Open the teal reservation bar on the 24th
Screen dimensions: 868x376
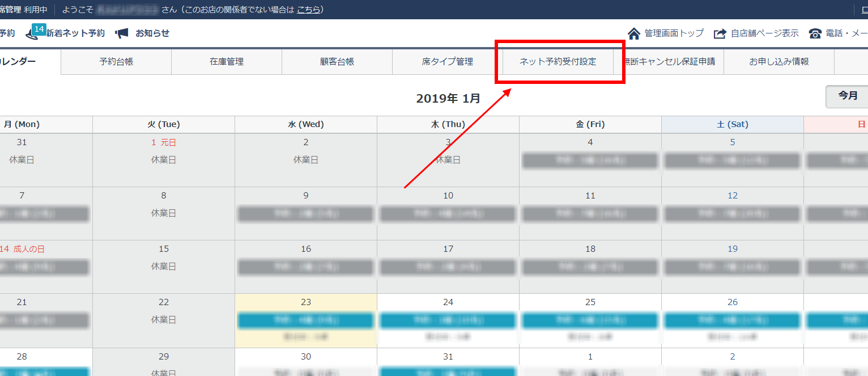coord(448,320)
